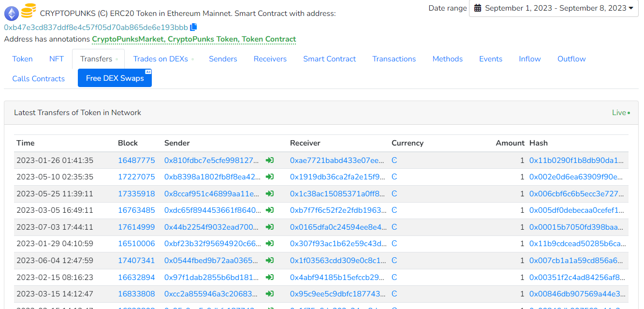Open block 16487775 link
The image size is (644, 309).
click(136, 161)
